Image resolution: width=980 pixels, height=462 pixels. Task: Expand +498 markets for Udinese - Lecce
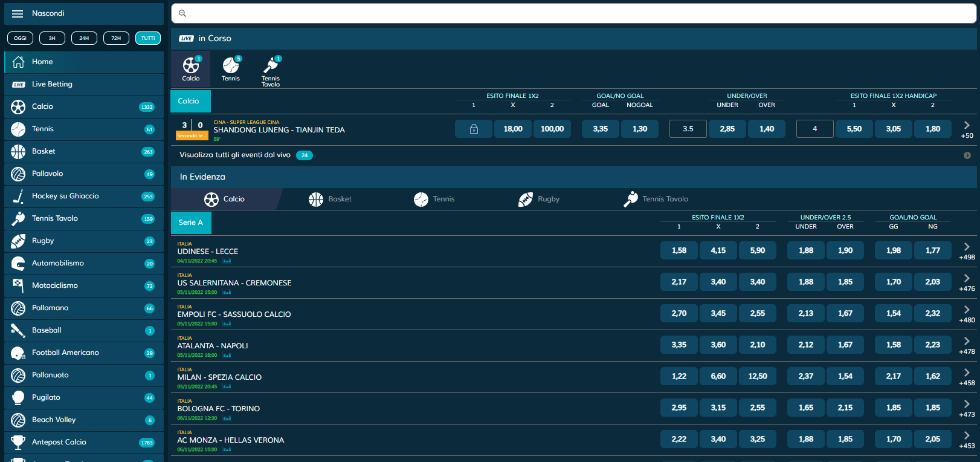tap(967, 251)
